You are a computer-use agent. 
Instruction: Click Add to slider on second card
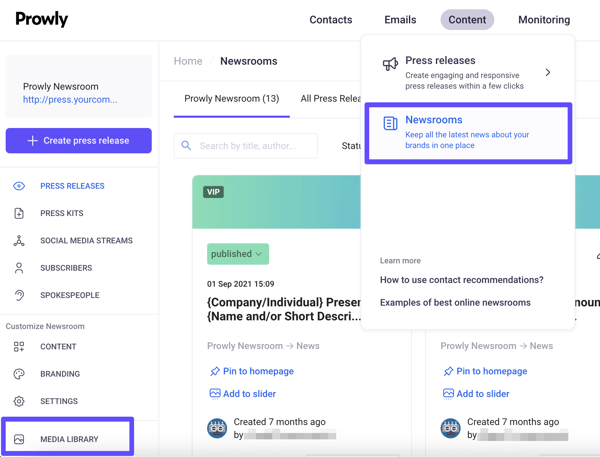(483, 393)
